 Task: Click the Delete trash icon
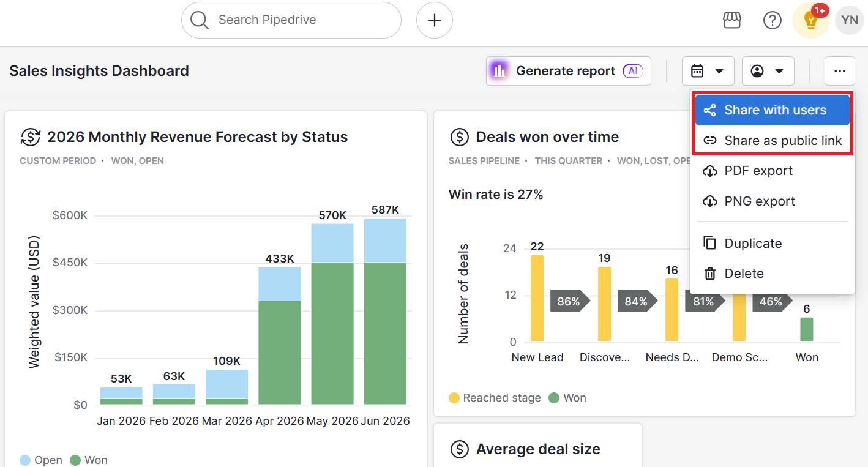[x=709, y=274]
